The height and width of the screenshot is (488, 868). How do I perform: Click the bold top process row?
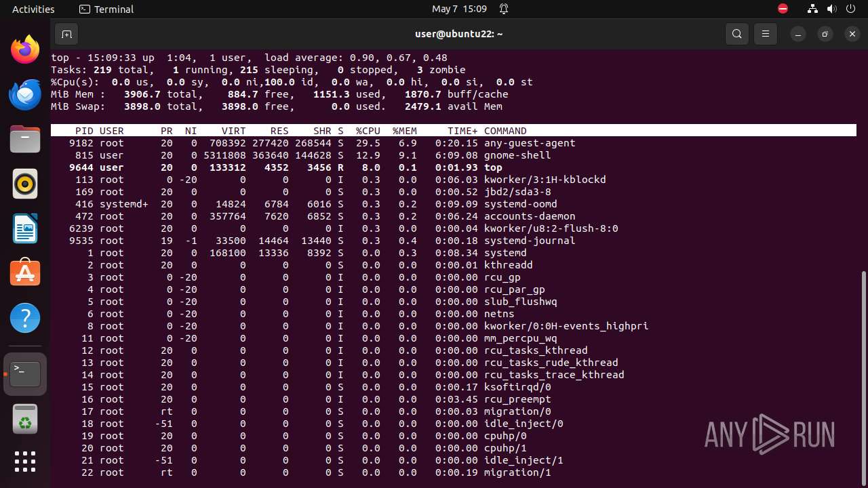(454, 167)
